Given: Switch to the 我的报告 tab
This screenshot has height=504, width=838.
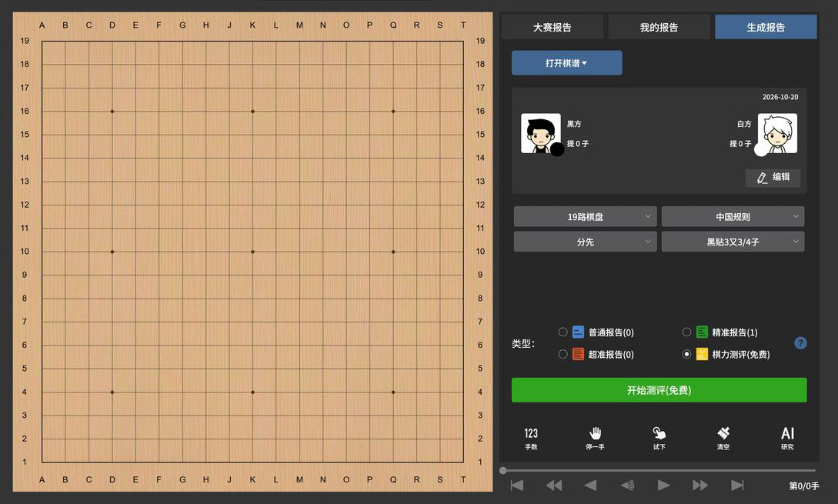Looking at the screenshot, I should click(x=659, y=27).
